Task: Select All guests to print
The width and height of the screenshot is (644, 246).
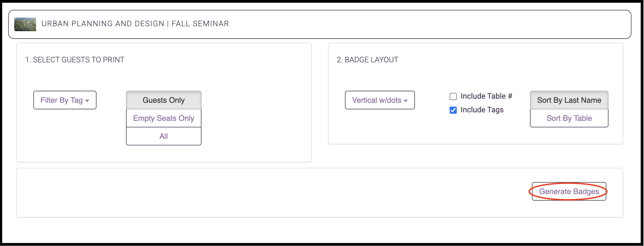Action: pos(164,136)
